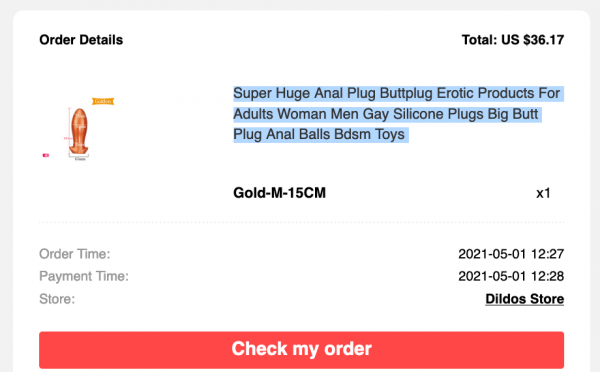Click the Order Time label

(75, 254)
